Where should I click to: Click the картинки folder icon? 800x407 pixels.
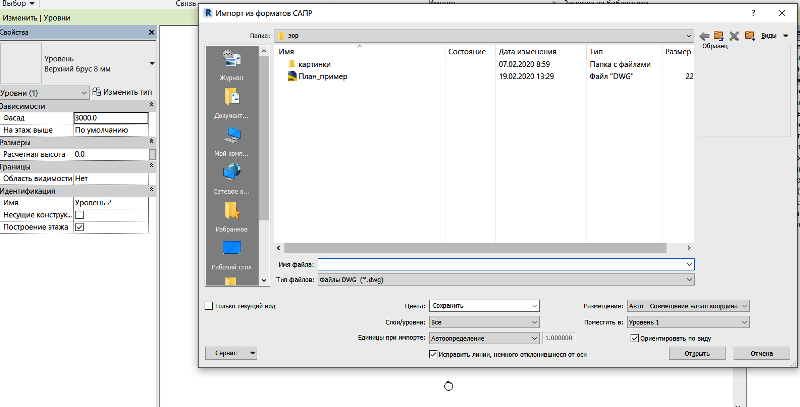[x=292, y=64]
